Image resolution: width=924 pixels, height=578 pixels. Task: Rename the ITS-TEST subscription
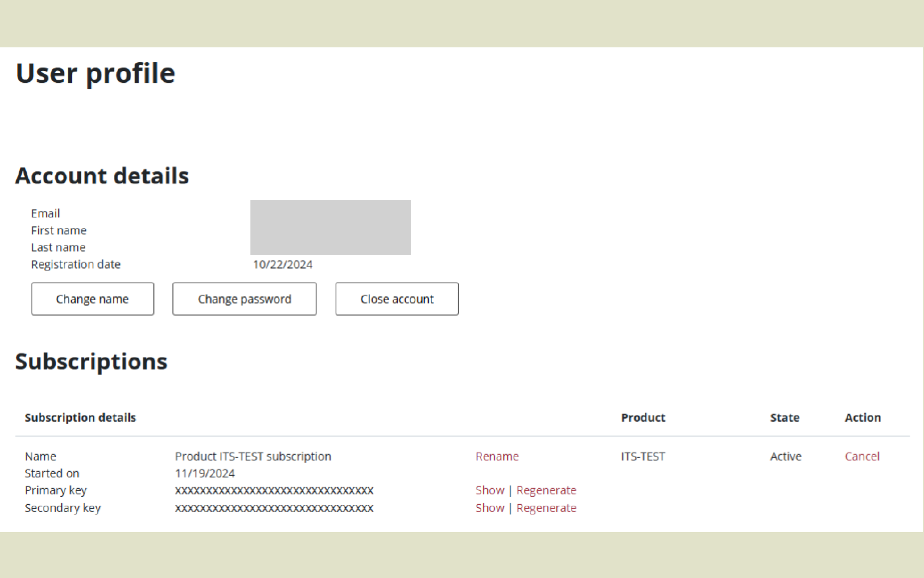(497, 456)
